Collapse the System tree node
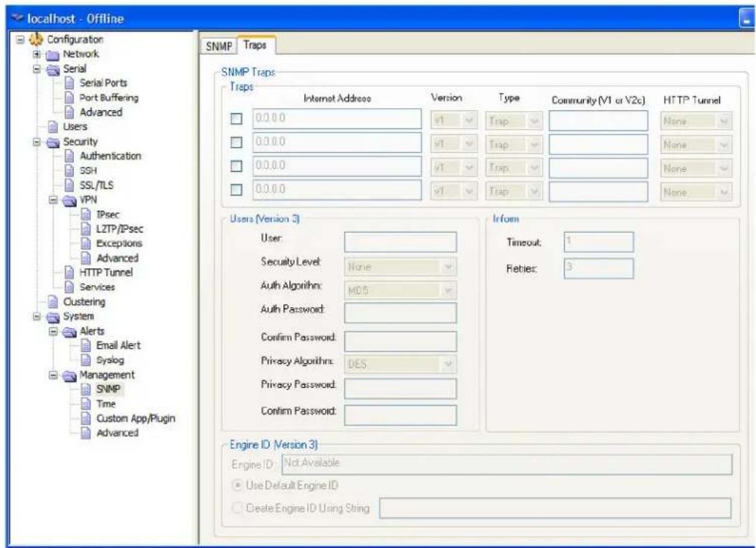 point(37,317)
